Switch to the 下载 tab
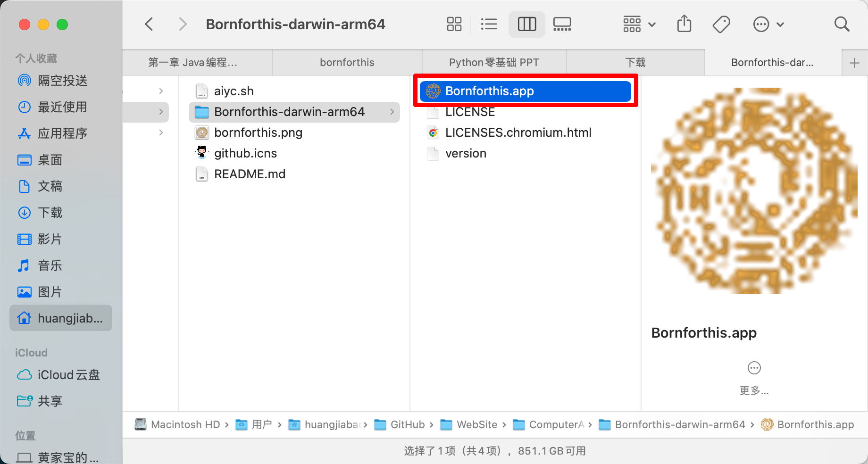Viewport: 868px width, 464px height. [635, 63]
